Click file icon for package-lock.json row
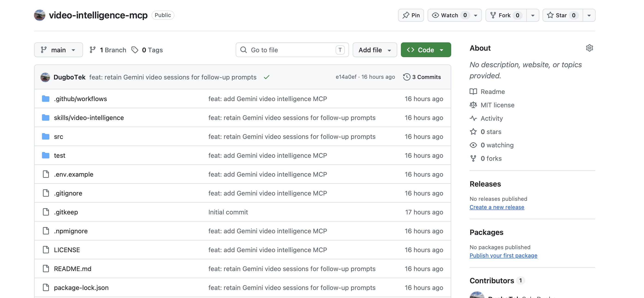 point(46,287)
